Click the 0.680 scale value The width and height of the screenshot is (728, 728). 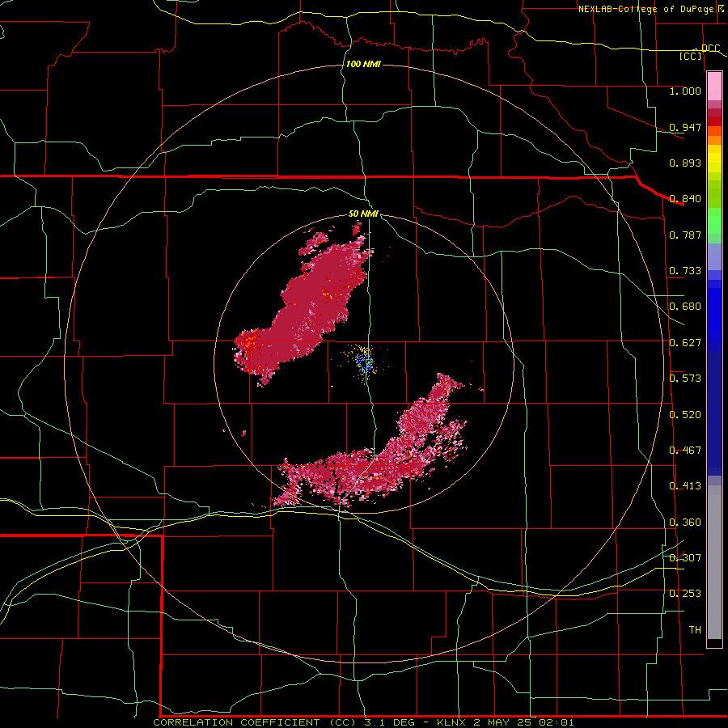tap(685, 307)
